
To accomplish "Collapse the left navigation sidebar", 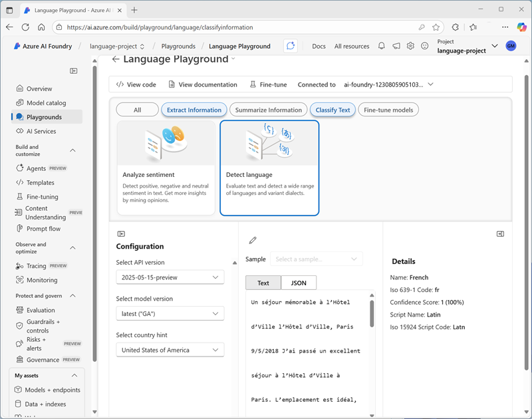I will [x=74, y=71].
